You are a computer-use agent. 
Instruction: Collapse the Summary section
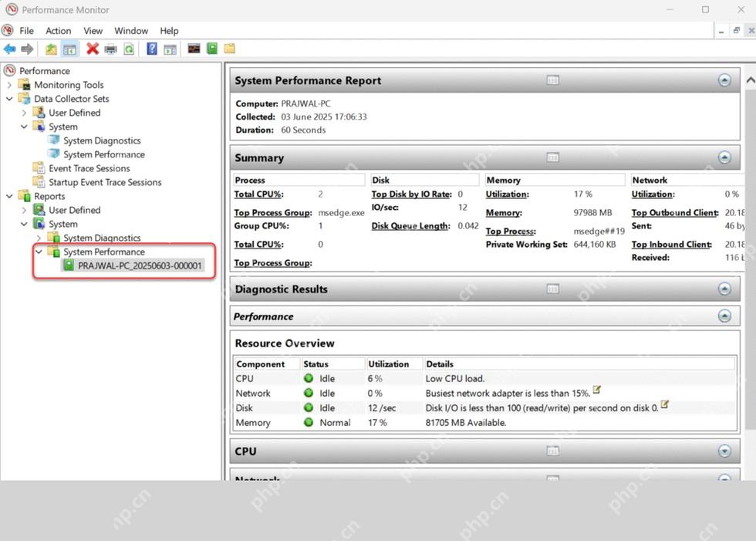click(724, 157)
